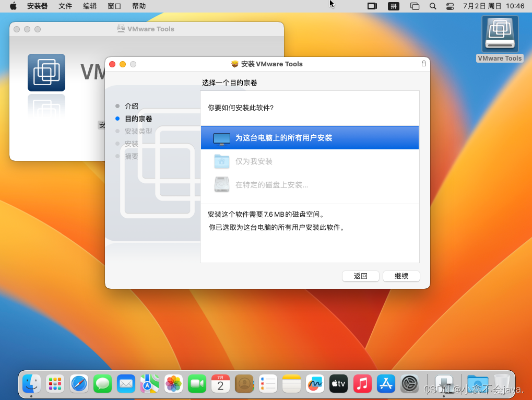Open the Downloads folder in Dock
The width and height of the screenshot is (532, 400).
coord(478,384)
